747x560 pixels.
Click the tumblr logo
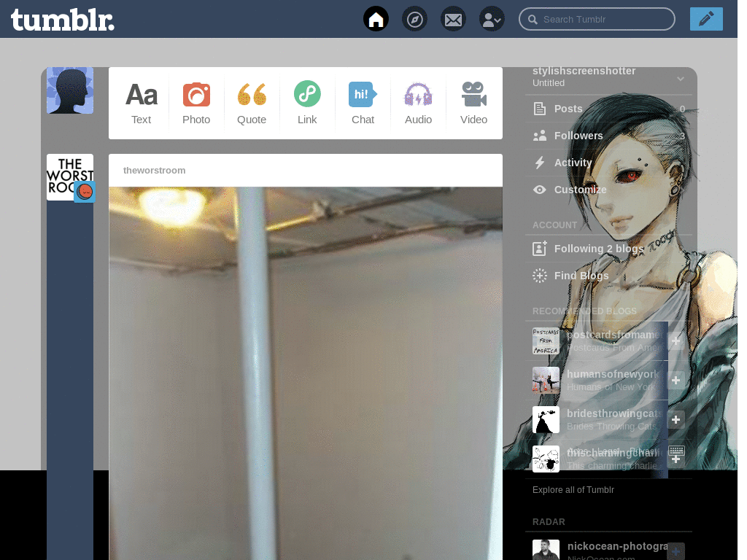pyautogui.click(x=63, y=20)
